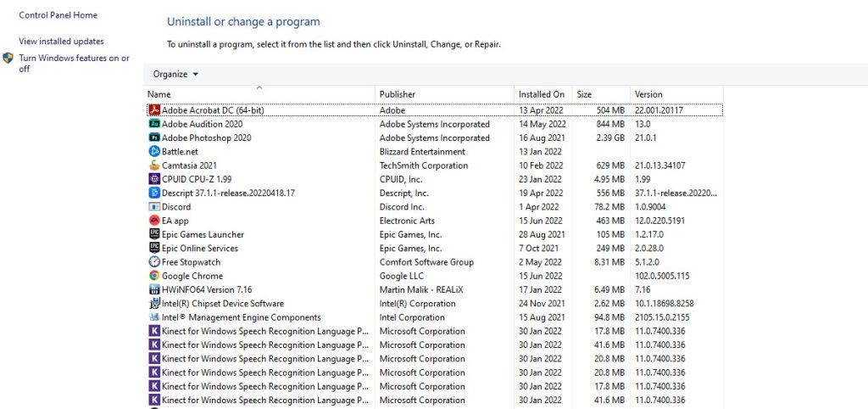
Task: Click the 16 Aug 2021 install date
Action: tap(542, 138)
